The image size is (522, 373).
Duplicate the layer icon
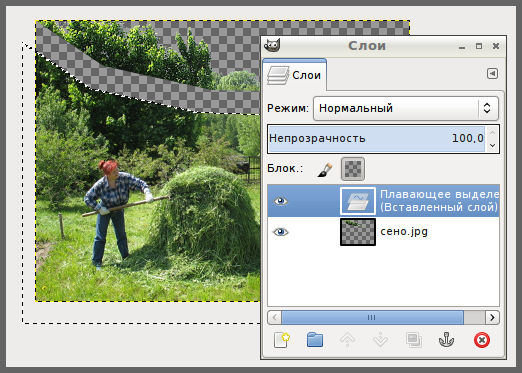tap(414, 340)
